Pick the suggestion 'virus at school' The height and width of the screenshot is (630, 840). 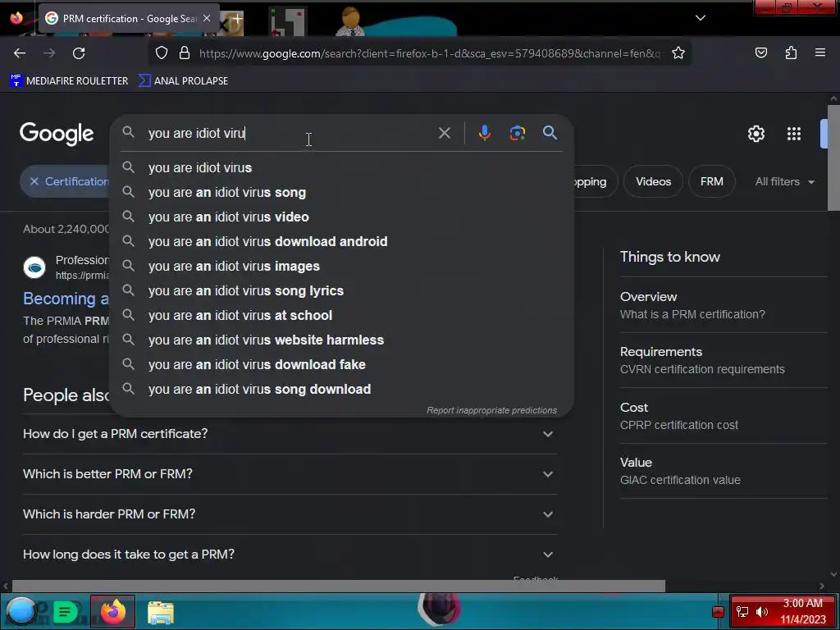tap(342, 316)
